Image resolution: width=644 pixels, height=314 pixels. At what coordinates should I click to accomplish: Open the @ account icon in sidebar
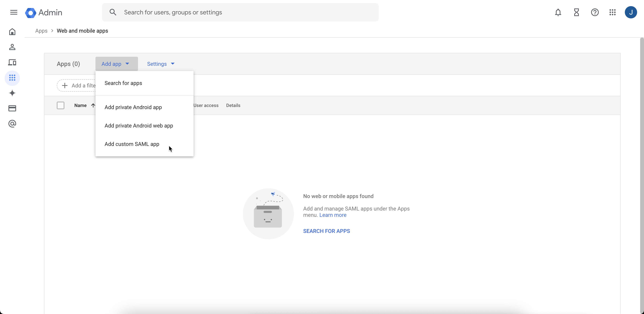[12, 124]
